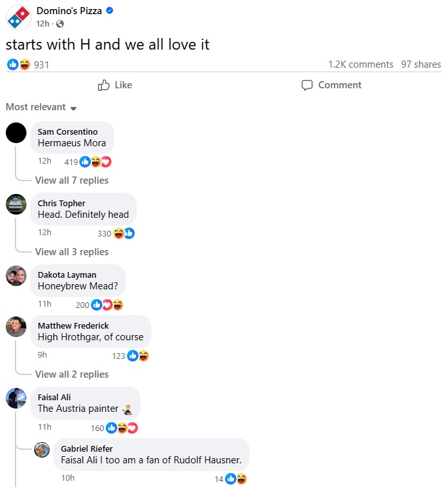
Task: Click Faisal Ali's profile picture
Action: (x=16, y=398)
